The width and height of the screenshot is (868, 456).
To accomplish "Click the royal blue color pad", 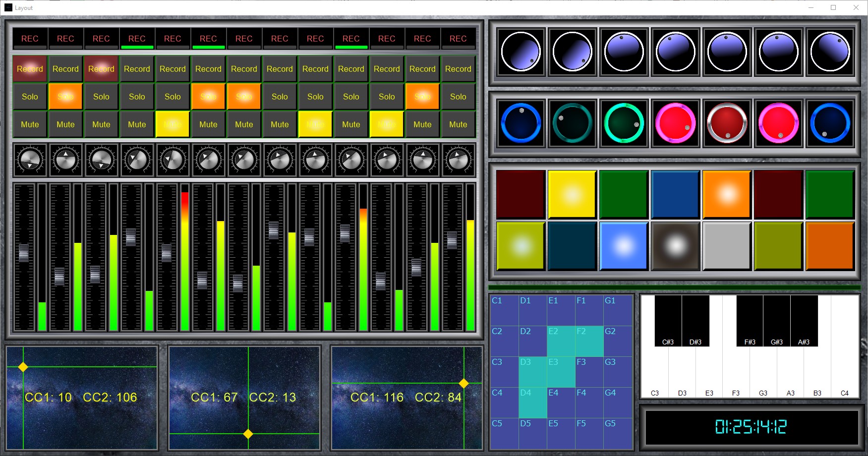I will click(675, 194).
